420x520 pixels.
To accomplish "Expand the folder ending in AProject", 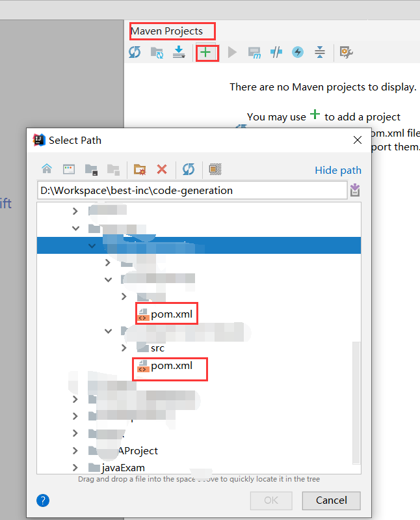I will click(x=75, y=450).
